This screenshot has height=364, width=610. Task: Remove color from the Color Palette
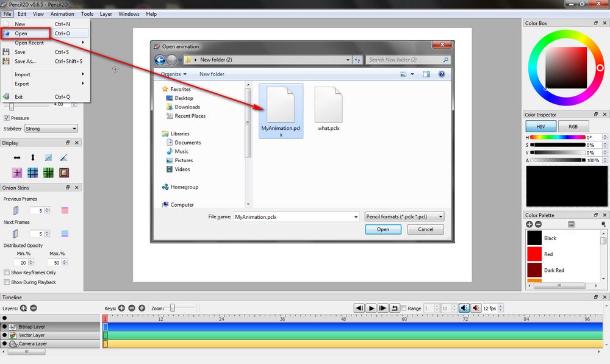point(538,224)
